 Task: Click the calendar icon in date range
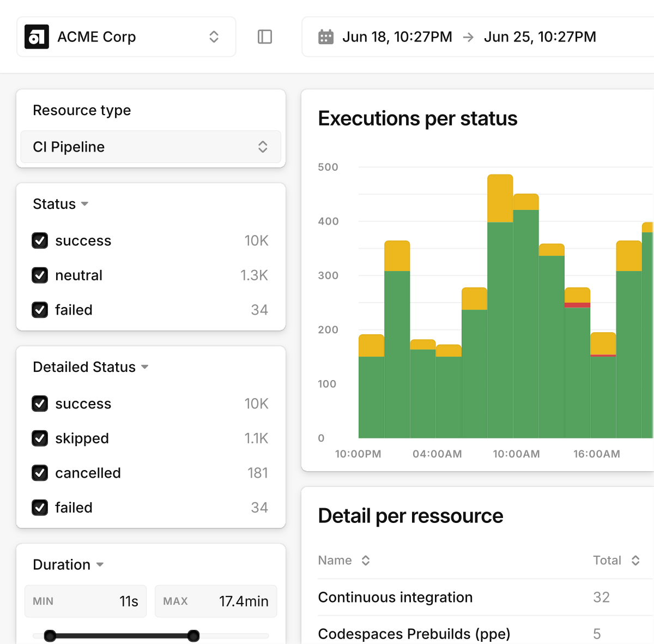326,37
